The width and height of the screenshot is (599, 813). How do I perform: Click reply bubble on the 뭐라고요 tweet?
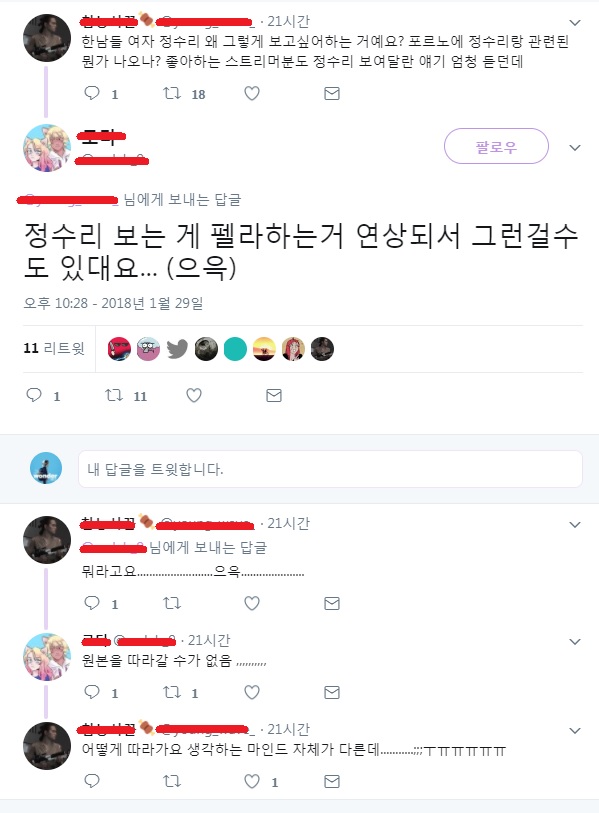[92, 602]
